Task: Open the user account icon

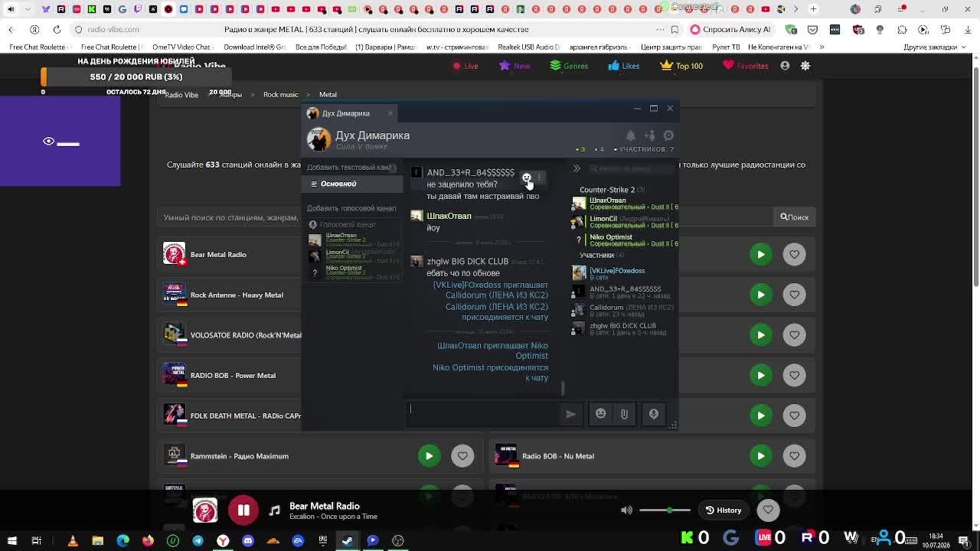Action: [x=785, y=66]
